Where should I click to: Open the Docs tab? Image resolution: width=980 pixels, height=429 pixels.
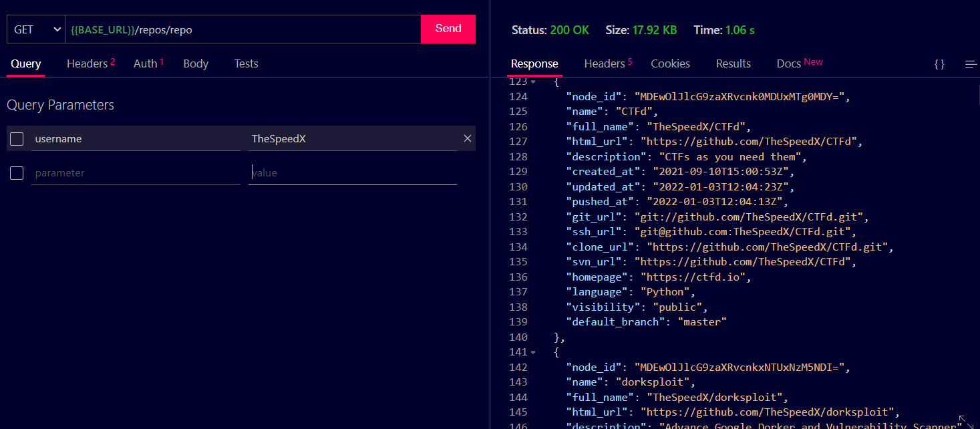[x=800, y=63]
